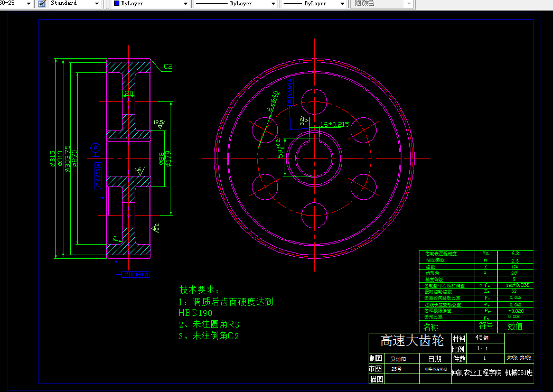Image resolution: width=553 pixels, height=392 pixels.
Task: Select the 20 web thickness dimension
Action: [129, 93]
